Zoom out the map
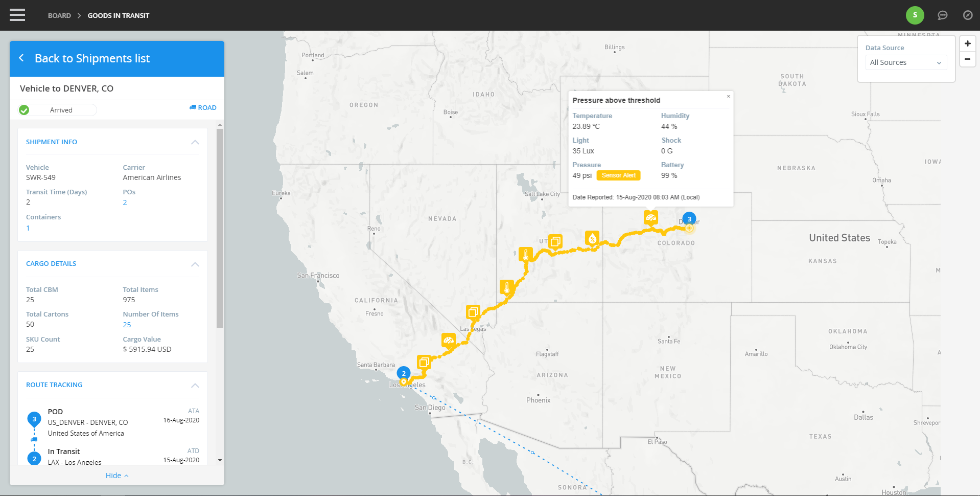980x496 pixels. [967, 59]
